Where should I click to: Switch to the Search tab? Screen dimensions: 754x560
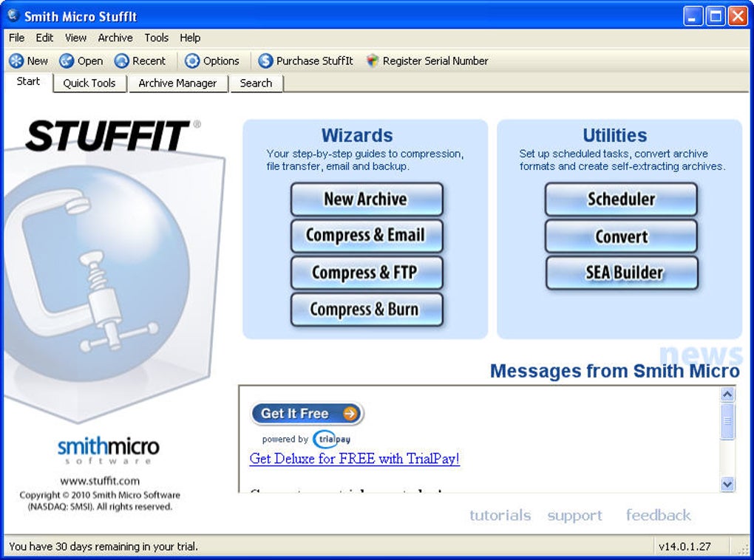click(x=256, y=83)
